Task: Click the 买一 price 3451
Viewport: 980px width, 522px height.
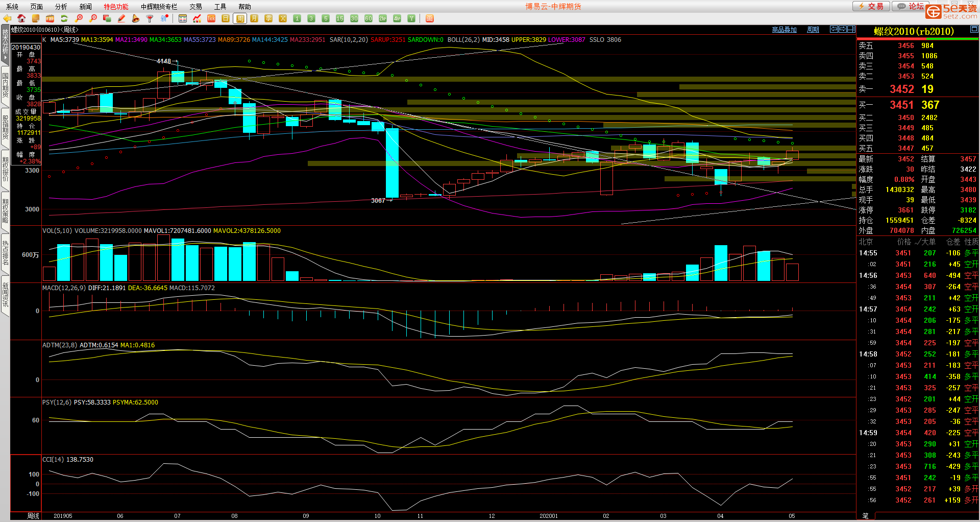Action: 902,105
